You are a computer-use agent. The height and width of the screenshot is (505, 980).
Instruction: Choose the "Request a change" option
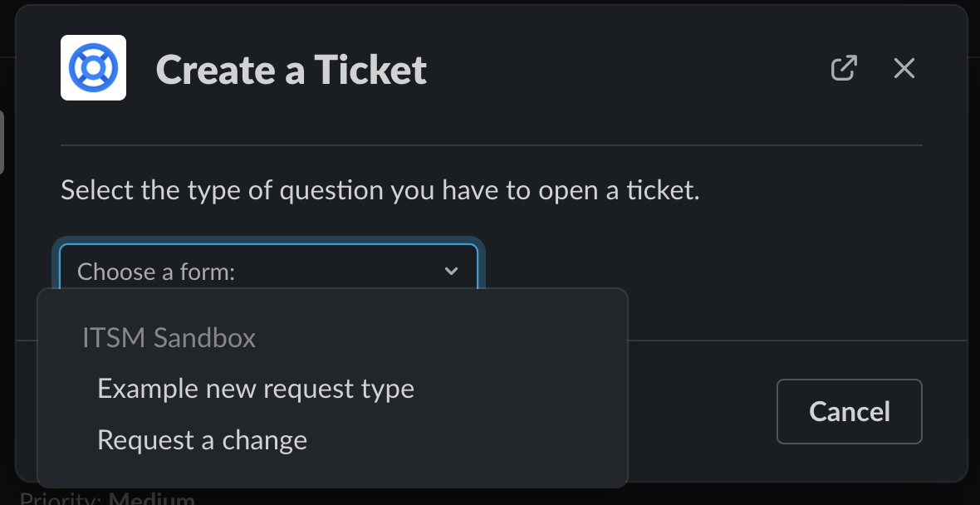[202, 440]
